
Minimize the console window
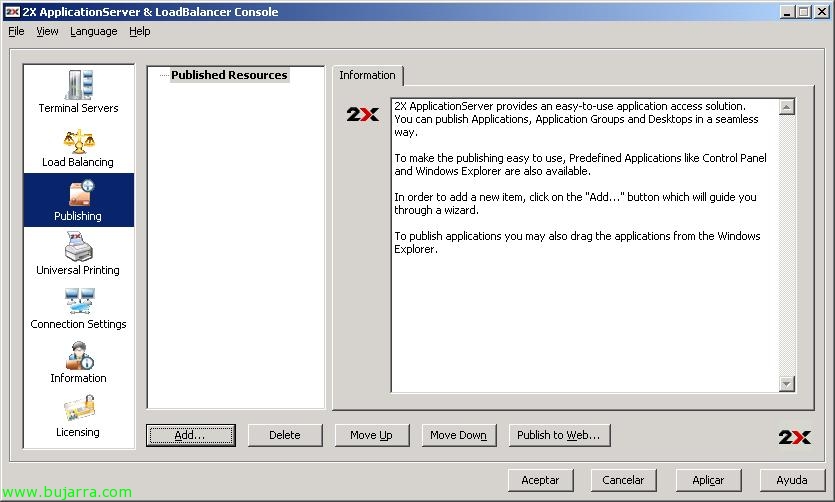tap(787, 12)
